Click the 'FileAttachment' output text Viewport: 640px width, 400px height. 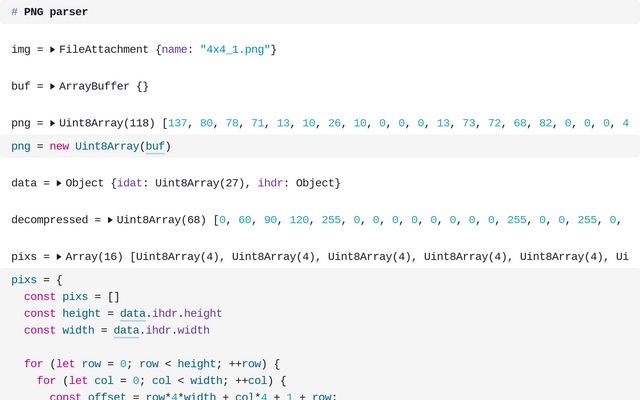click(x=104, y=50)
